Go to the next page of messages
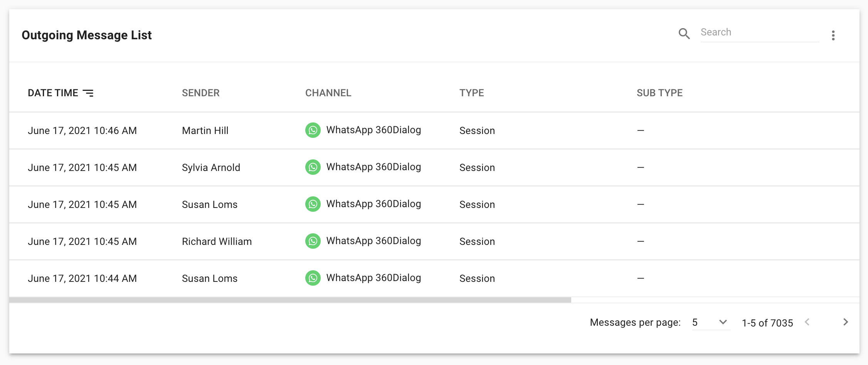Viewport: 868px width, 365px height. tap(845, 322)
